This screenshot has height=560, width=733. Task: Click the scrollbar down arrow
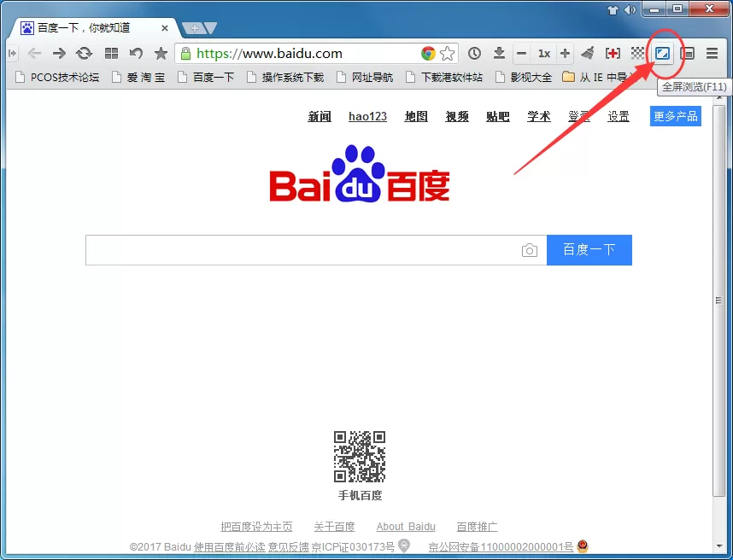click(x=718, y=546)
